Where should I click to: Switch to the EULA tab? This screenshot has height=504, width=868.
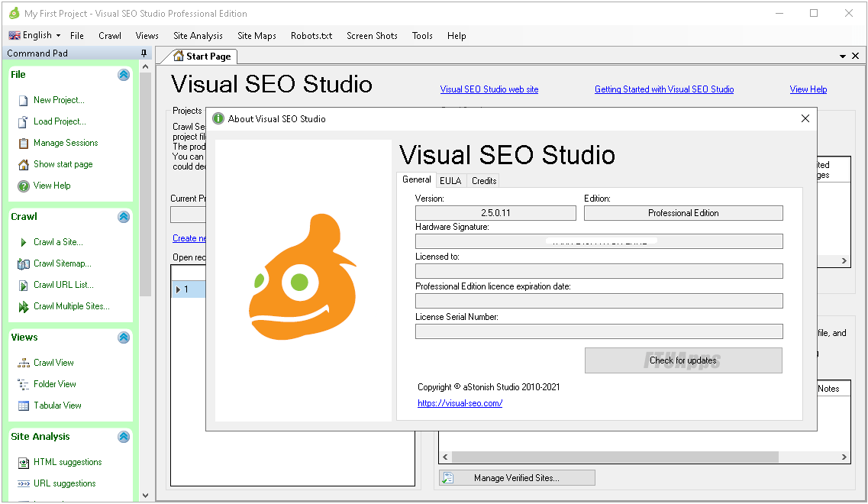point(450,181)
